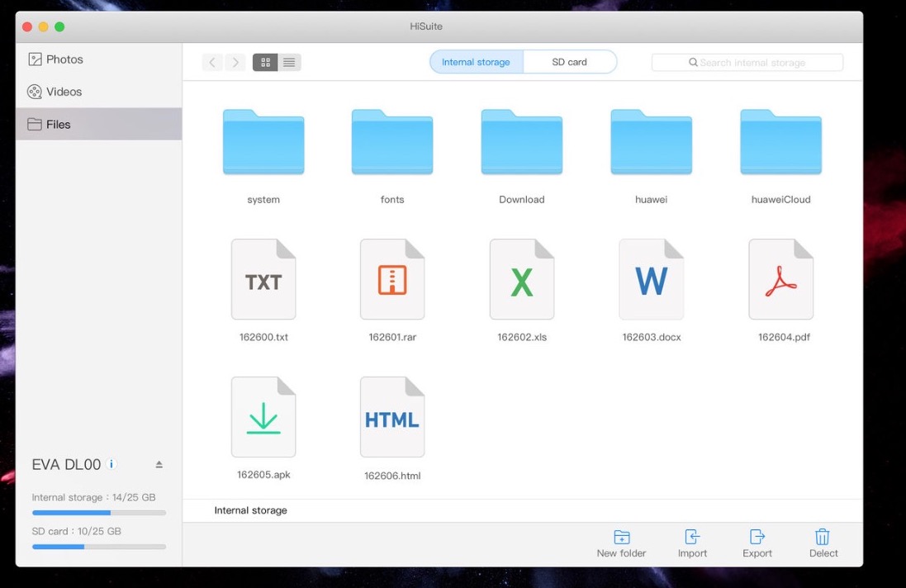This screenshot has height=588, width=906.
Task: Select the huaweiCloud folder
Action: point(780,141)
